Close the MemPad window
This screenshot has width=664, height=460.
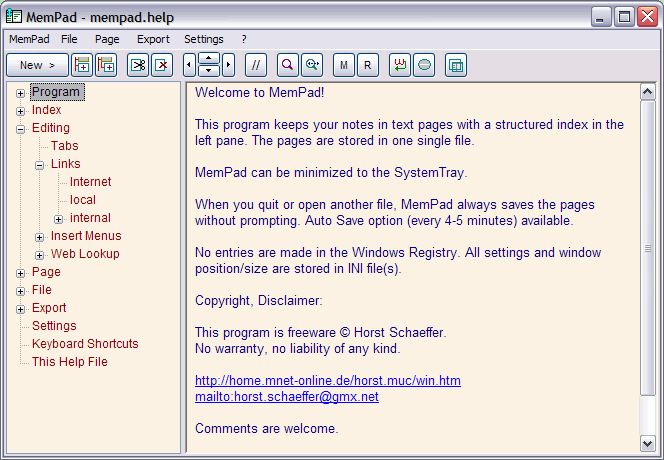pos(647,17)
